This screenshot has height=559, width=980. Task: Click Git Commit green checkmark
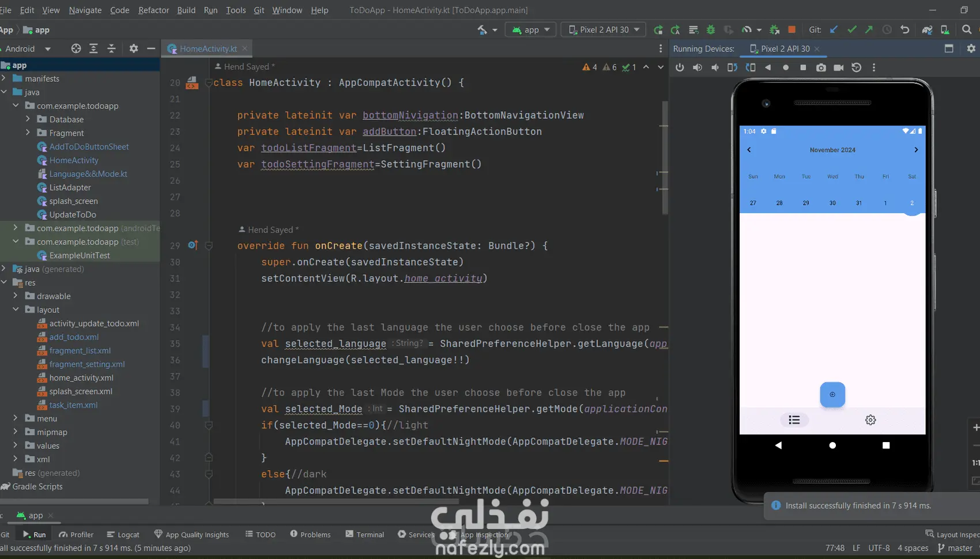pyautogui.click(x=851, y=30)
